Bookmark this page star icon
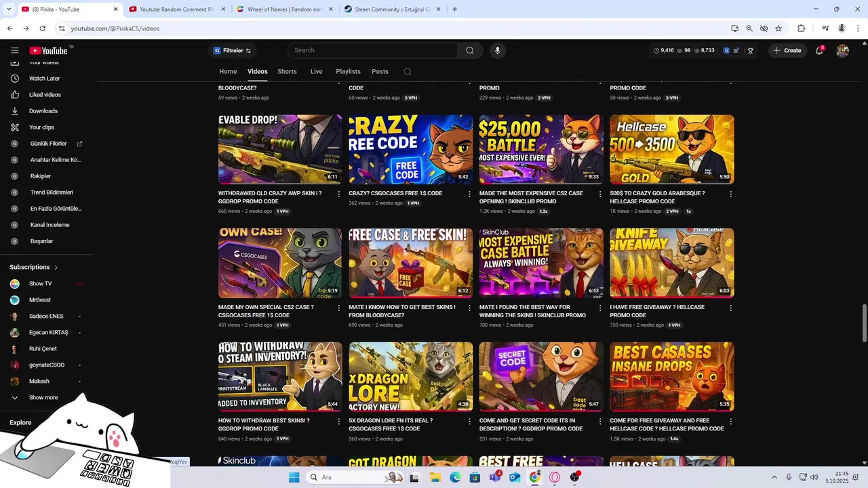 tap(778, 28)
